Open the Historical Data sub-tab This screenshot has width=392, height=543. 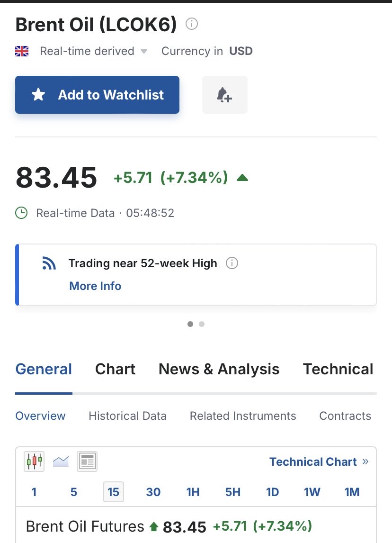coord(128,416)
